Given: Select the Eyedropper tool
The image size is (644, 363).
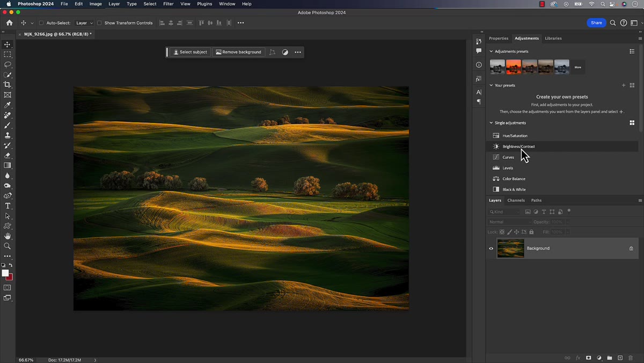Looking at the screenshot, I should point(8,105).
